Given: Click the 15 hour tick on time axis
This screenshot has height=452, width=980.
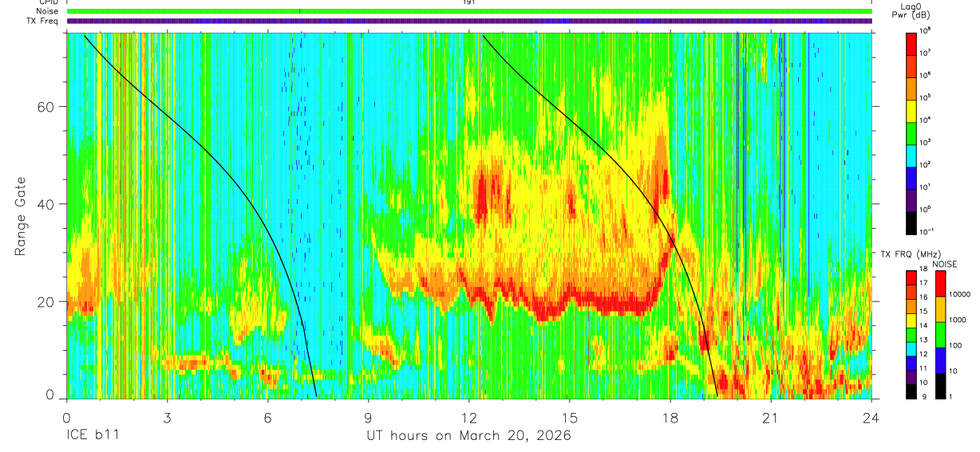Looking at the screenshot, I should tap(570, 418).
